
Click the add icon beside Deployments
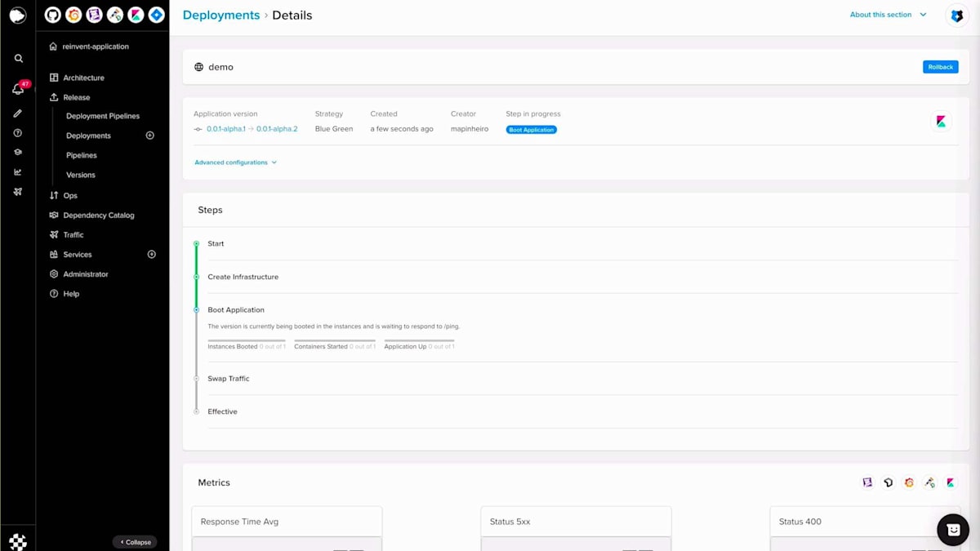150,136
